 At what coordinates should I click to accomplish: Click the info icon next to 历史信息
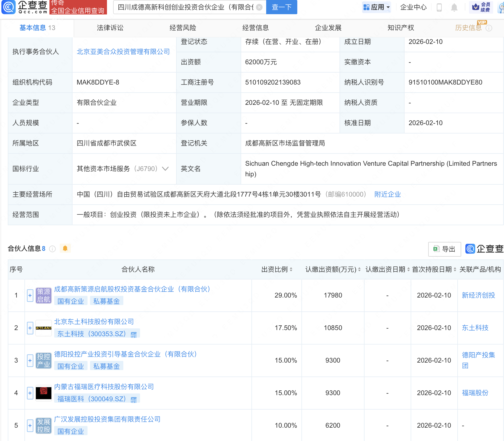[489, 28]
